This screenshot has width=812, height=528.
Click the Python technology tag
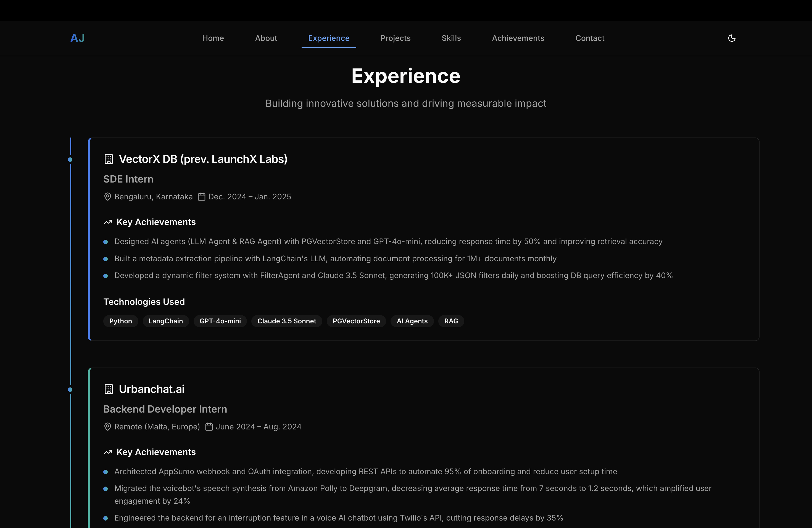pyautogui.click(x=120, y=321)
